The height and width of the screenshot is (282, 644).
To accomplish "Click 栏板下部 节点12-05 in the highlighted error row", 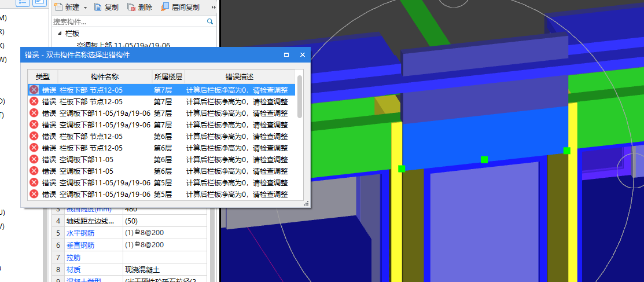I will pyautogui.click(x=91, y=90).
